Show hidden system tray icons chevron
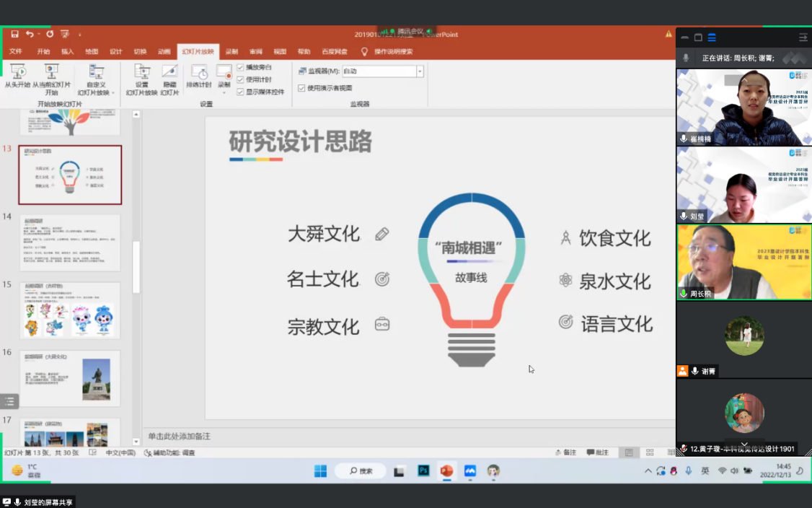 coord(648,470)
